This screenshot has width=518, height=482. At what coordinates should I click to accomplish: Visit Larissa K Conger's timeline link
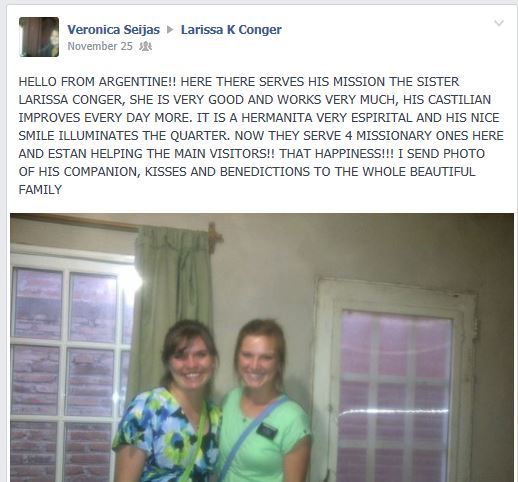tap(231, 30)
